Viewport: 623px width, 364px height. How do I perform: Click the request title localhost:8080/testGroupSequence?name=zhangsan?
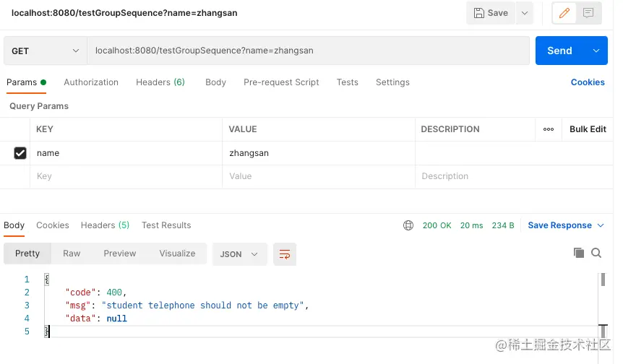coord(124,13)
